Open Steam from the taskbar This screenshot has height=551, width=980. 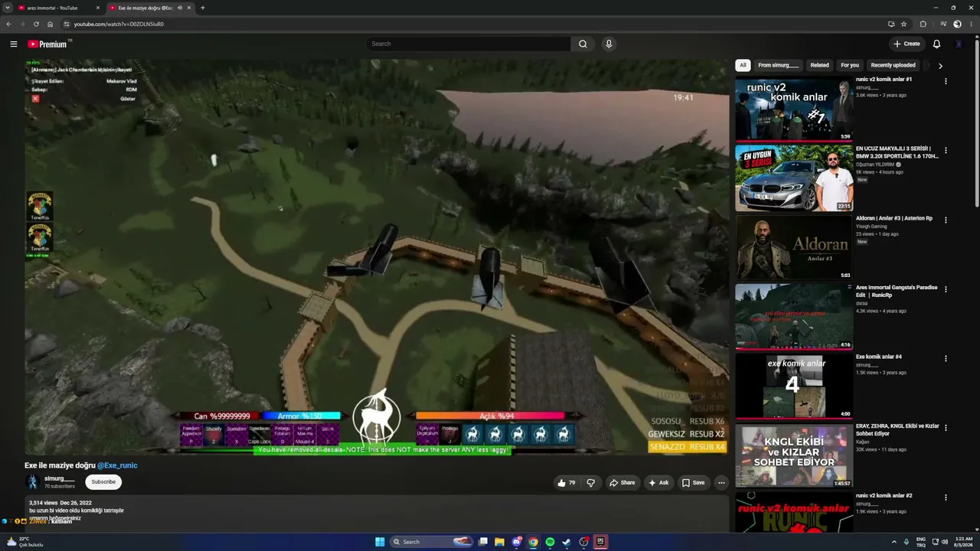click(x=567, y=542)
